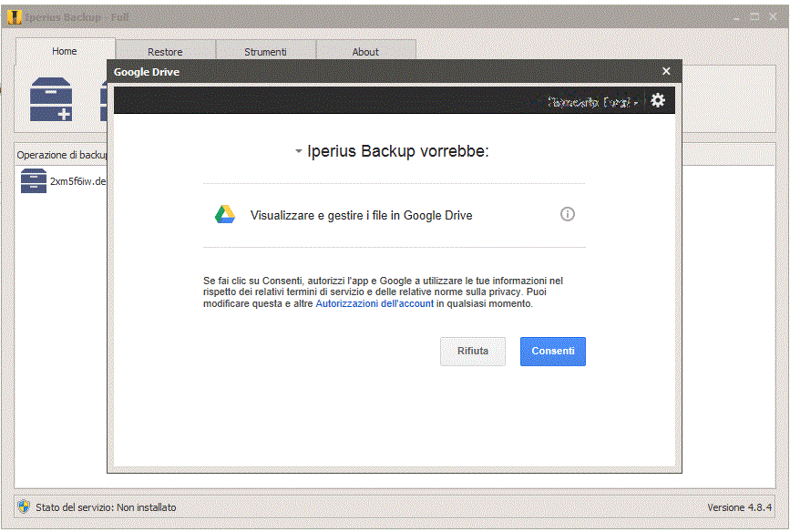Click the Operazione di backup column header
Image resolution: width=790 pixels, height=532 pixels.
(61, 155)
